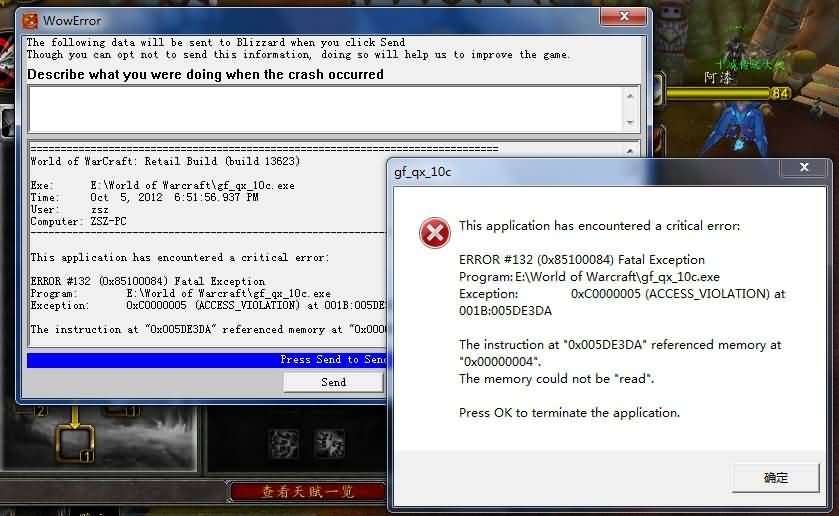Click the level 84 target health bar
Image resolution: width=839 pixels, height=516 pixels.
tap(718, 93)
